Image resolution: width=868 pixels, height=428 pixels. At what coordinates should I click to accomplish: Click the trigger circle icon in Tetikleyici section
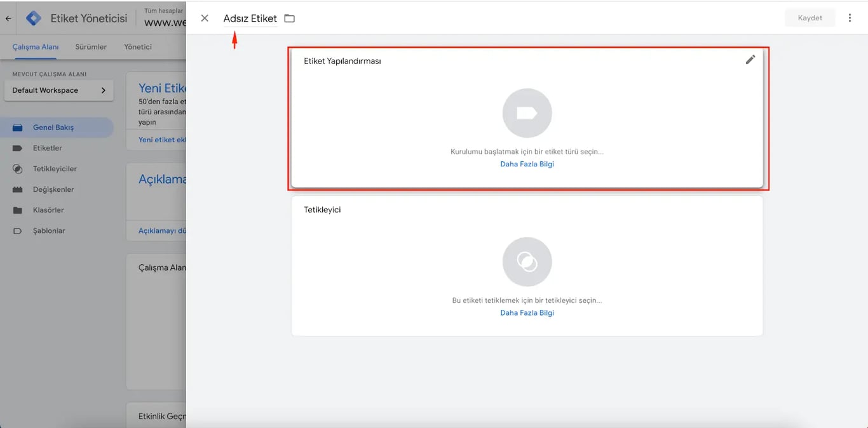527,261
